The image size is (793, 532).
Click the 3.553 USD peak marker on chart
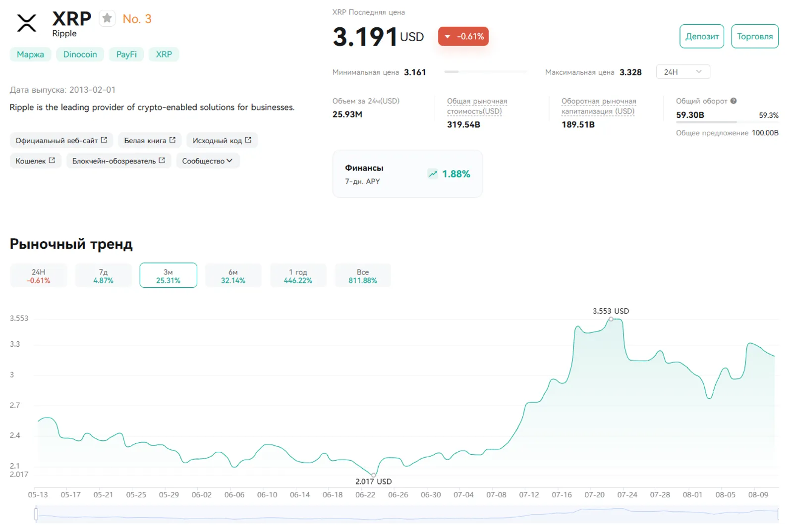point(611,319)
